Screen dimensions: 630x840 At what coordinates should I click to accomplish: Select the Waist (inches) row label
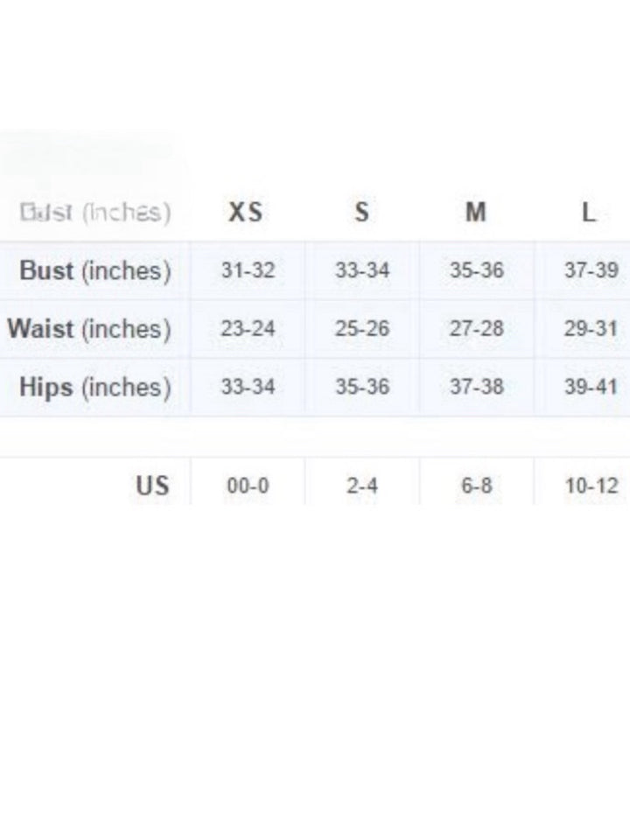click(89, 329)
